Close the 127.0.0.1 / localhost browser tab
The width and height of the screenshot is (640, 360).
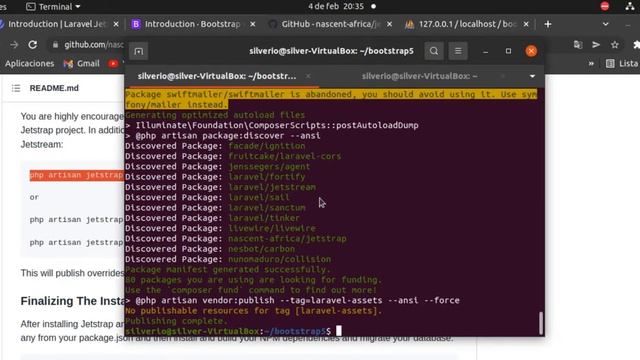526,24
